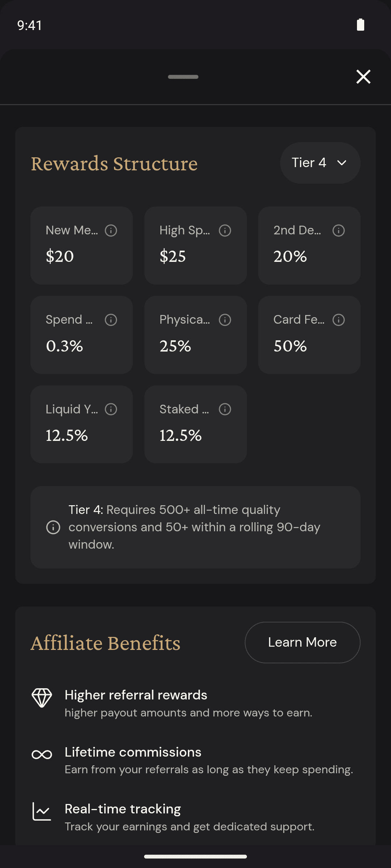
Task: Click the Learn More button
Action: pyautogui.click(x=302, y=642)
